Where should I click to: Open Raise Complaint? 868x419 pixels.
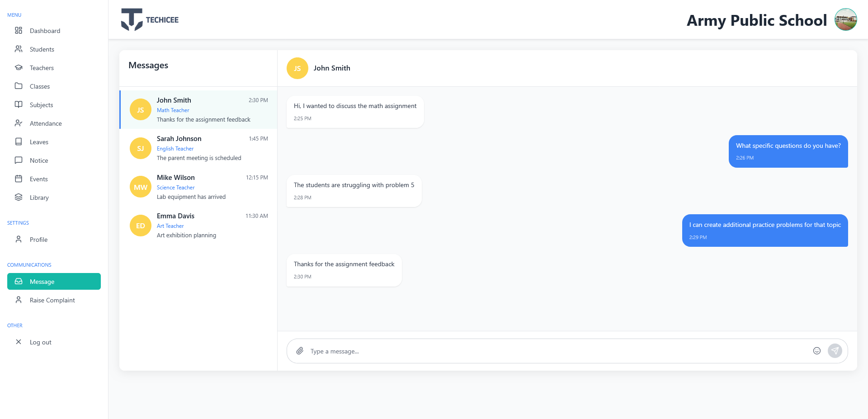pos(52,300)
